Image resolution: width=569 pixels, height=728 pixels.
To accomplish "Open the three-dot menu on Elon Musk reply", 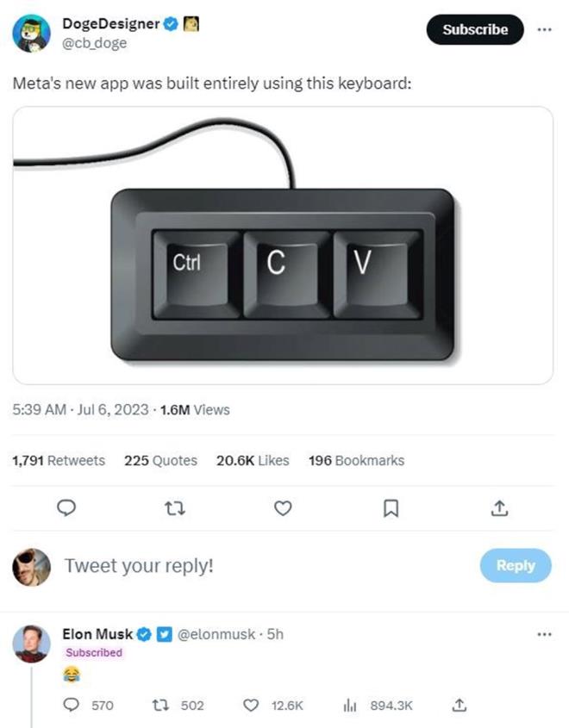I will pos(543,635).
